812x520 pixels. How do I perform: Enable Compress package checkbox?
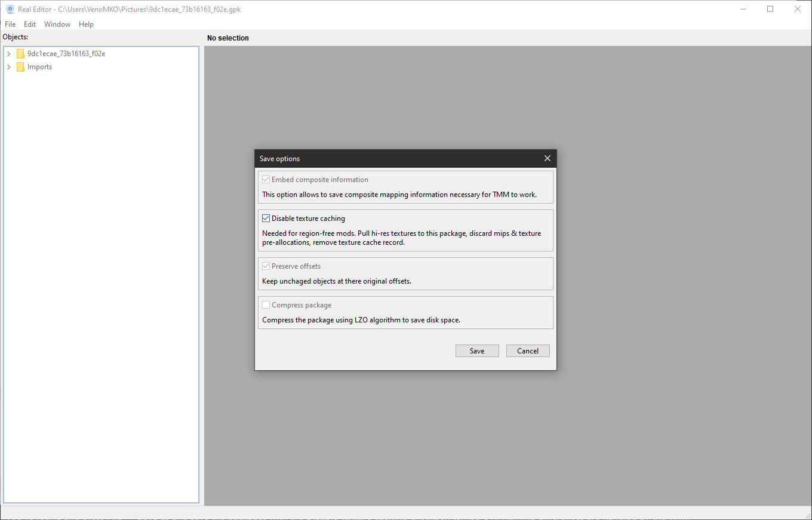266,305
